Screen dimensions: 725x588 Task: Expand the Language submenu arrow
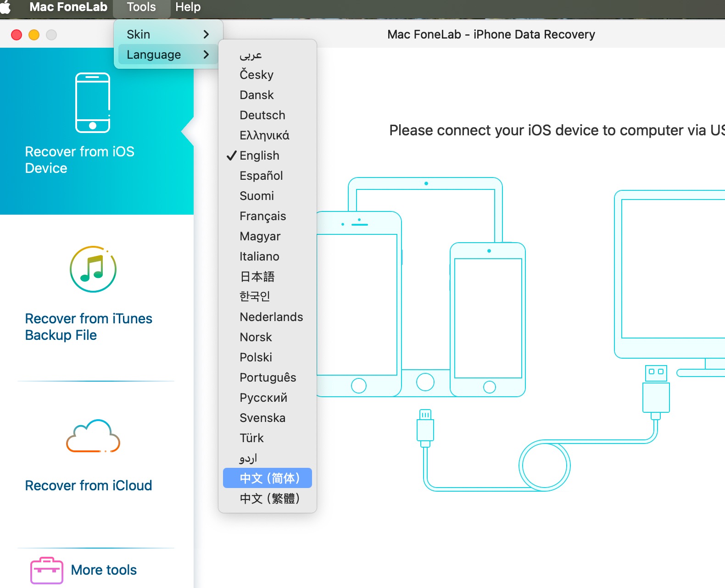206,55
